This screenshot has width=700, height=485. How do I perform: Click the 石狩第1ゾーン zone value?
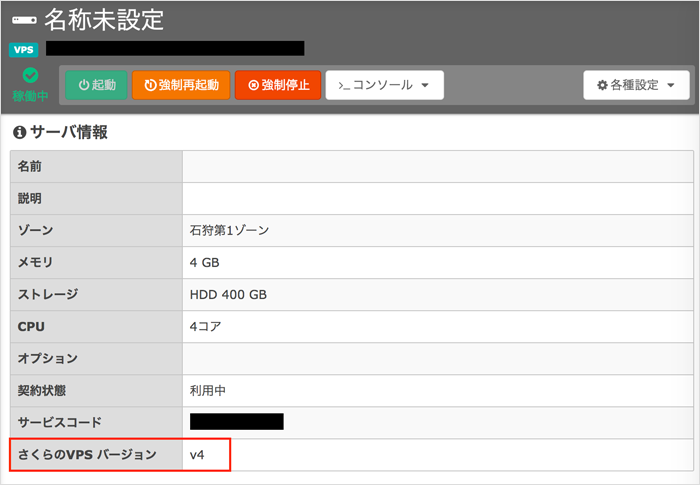(229, 230)
